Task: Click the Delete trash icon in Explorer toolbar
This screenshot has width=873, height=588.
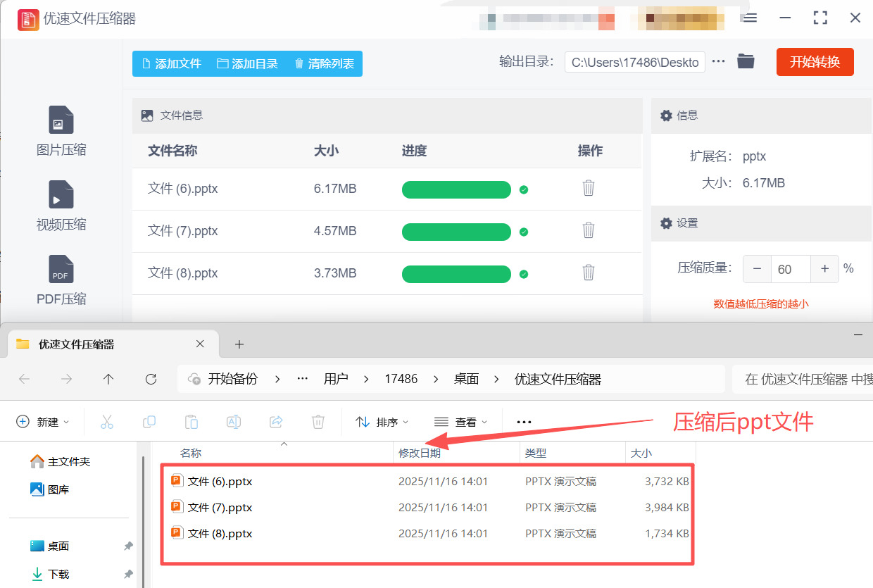Action: pyautogui.click(x=318, y=422)
